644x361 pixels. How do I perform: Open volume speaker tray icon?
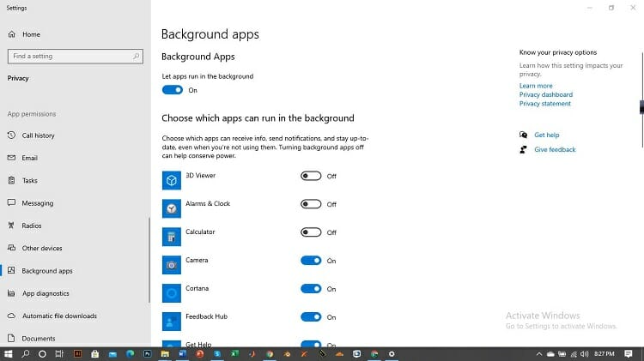pyautogui.click(x=585, y=353)
